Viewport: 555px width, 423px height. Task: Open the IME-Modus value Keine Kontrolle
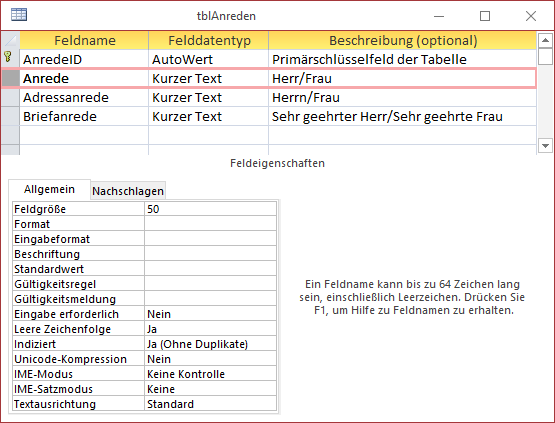pyautogui.click(x=210, y=374)
